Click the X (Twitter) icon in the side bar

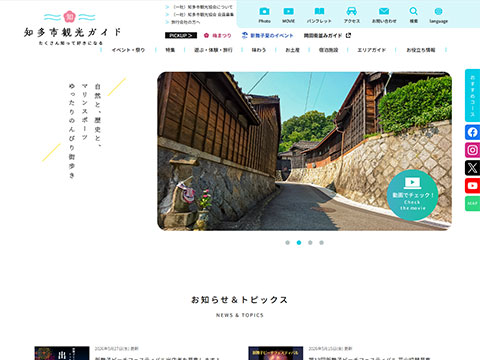click(x=472, y=168)
